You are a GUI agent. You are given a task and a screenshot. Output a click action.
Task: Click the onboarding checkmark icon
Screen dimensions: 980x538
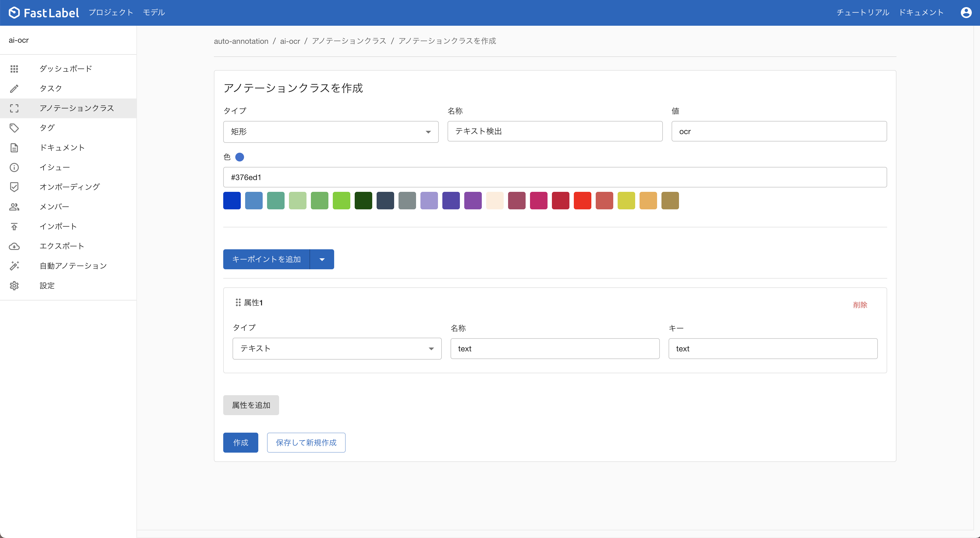14,187
